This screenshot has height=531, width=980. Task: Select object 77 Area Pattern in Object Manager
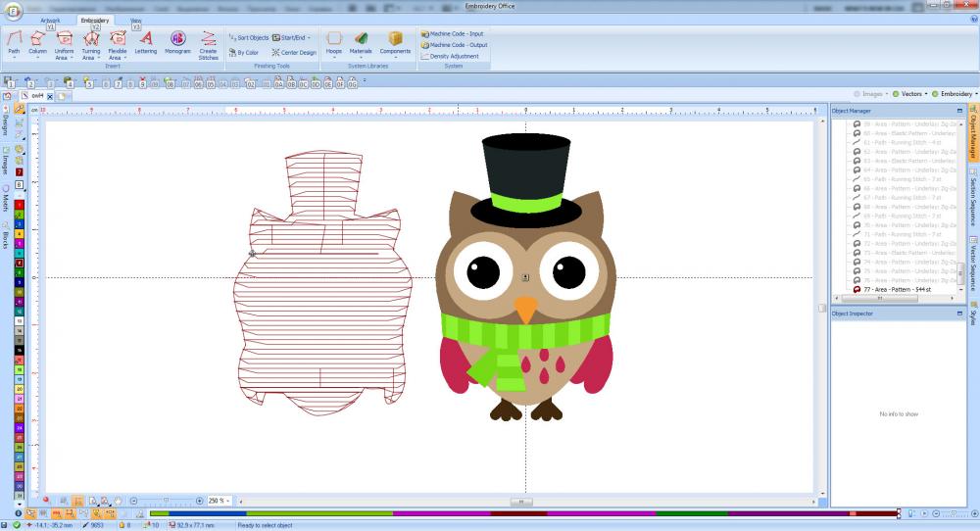(x=896, y=290)
